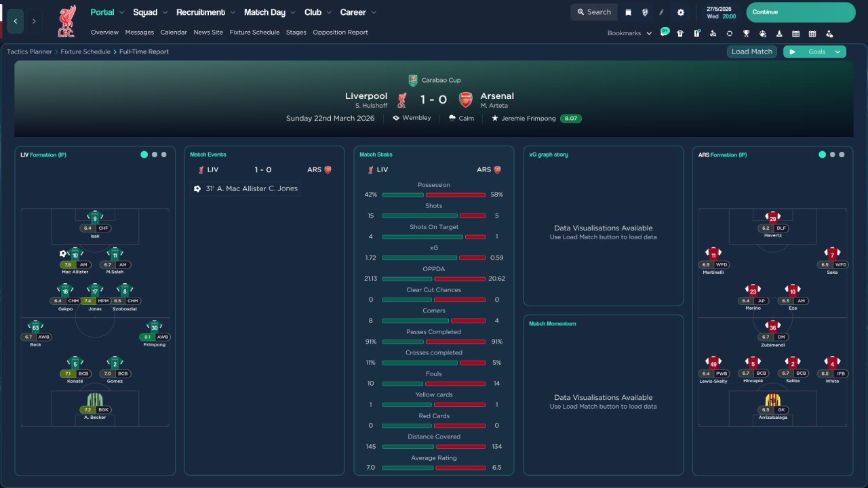Screen dimensions: 868x488
Task: Open the bookmark icon in the top bar
Action: pos(629,12)
